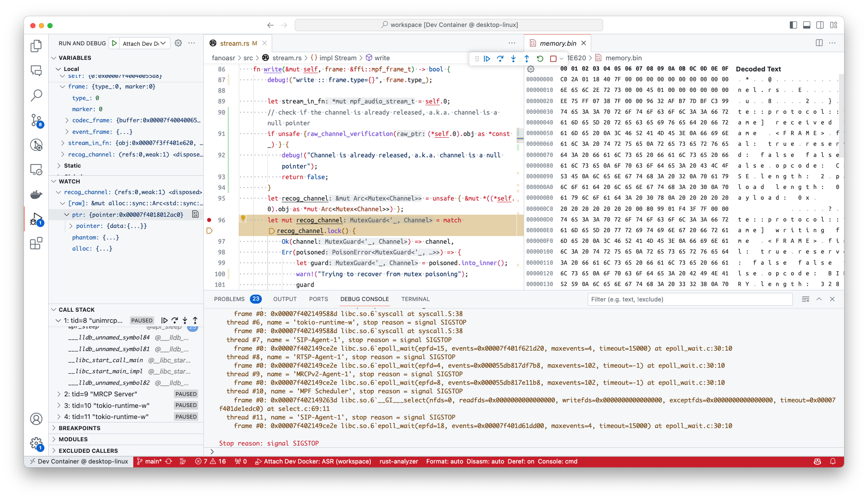
Task: Click rust-analyzer in the status bar
Action: [x=399, y=461]
